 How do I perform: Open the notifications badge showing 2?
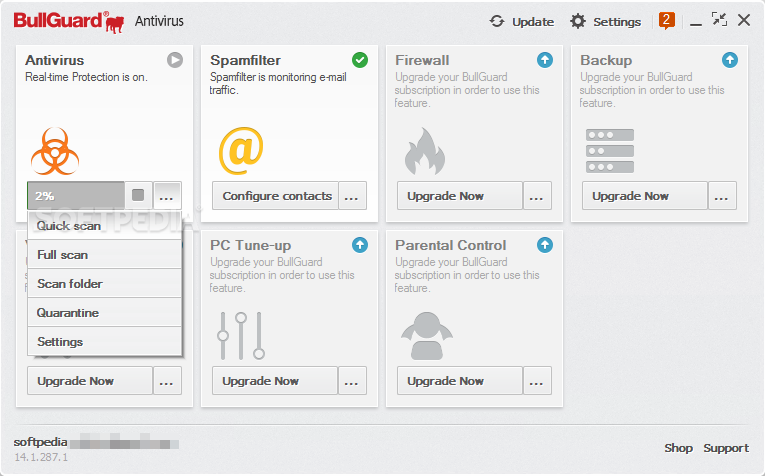(666, 21)
